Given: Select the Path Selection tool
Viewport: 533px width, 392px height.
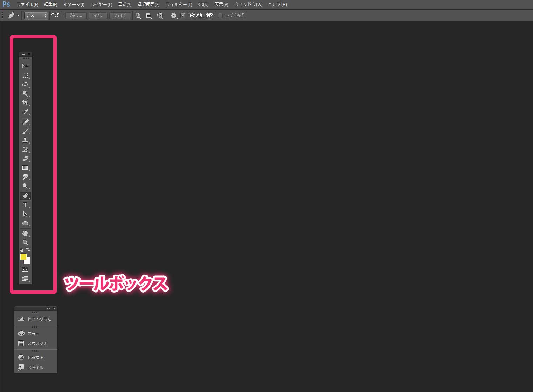Looking at the screenshot, I should pyautogui.click(x=25, y=214).
